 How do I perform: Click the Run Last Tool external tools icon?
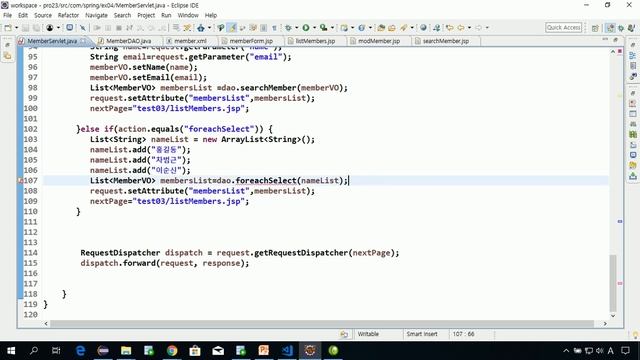click(324, 28)
